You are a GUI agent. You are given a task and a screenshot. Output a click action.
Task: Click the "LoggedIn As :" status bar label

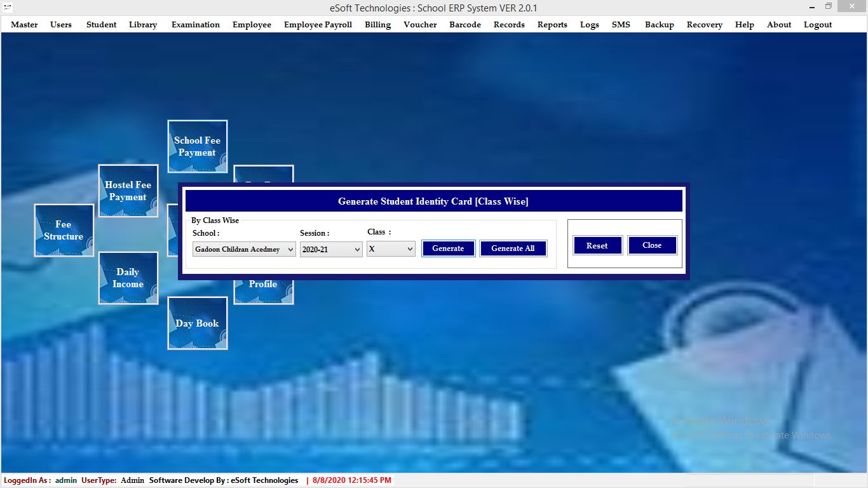click(28, 480)
